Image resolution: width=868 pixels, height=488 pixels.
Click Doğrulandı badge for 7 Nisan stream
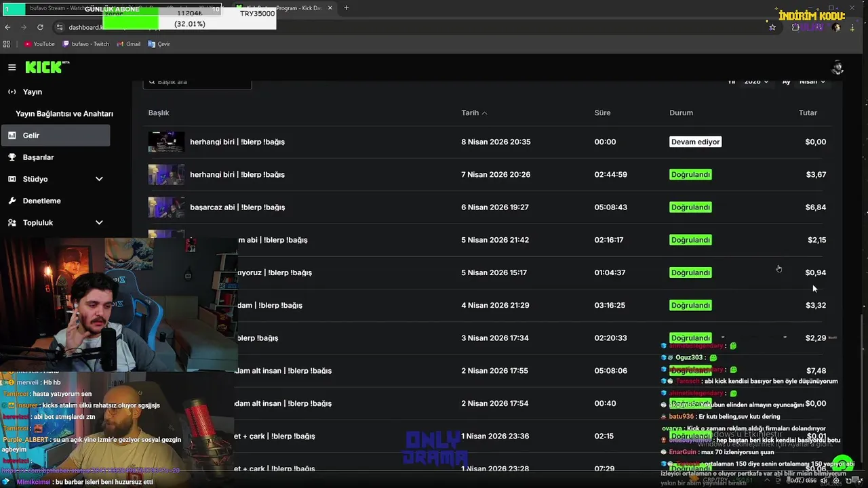(x=690, y=174)
